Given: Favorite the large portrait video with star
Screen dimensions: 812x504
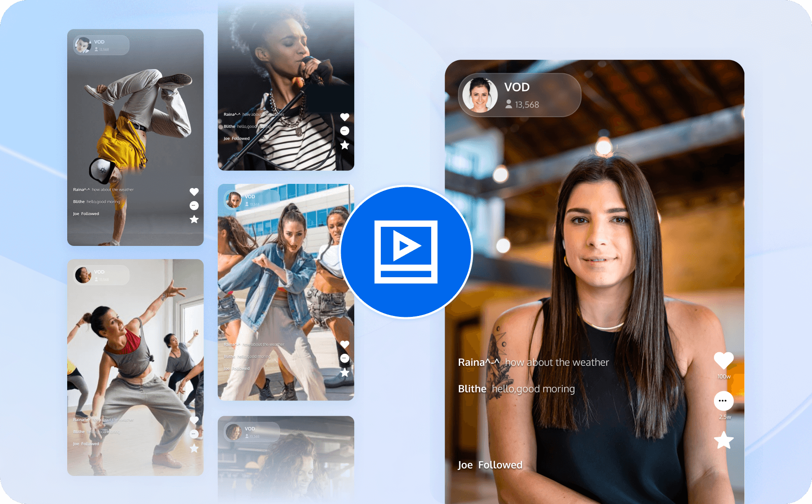Looking at the screenshot, I should click(724, 440).
